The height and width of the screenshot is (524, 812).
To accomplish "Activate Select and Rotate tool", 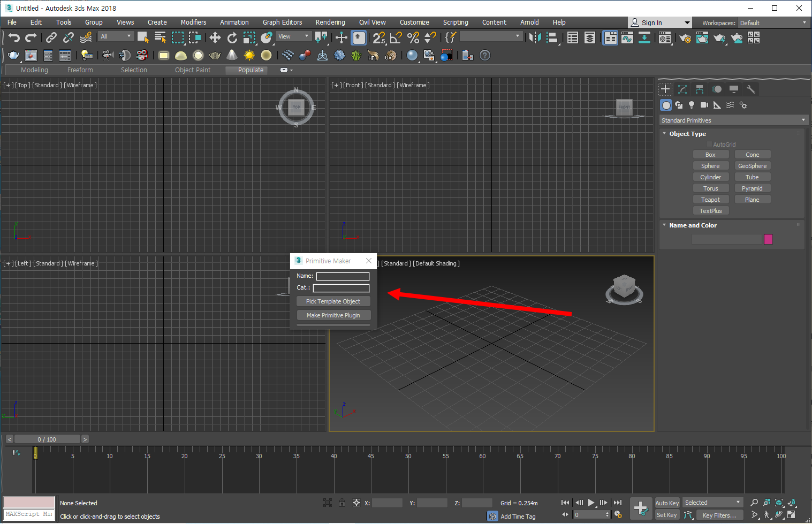I will click(x=232, y=37).
